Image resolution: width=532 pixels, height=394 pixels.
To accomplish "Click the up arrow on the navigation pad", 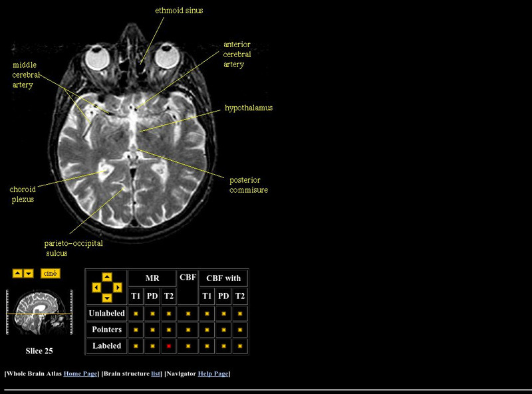I will click(106, 278).
